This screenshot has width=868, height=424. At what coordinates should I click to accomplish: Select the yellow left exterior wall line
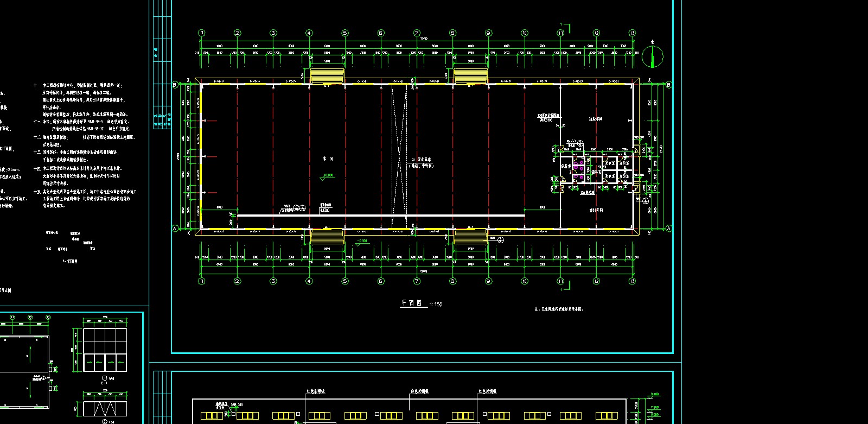(201, 156)
